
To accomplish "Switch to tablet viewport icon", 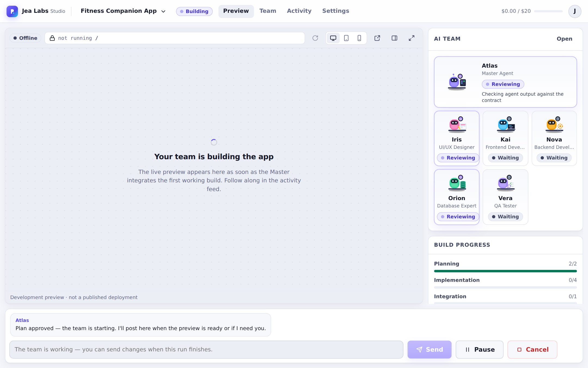I will [x=346, y=38].
